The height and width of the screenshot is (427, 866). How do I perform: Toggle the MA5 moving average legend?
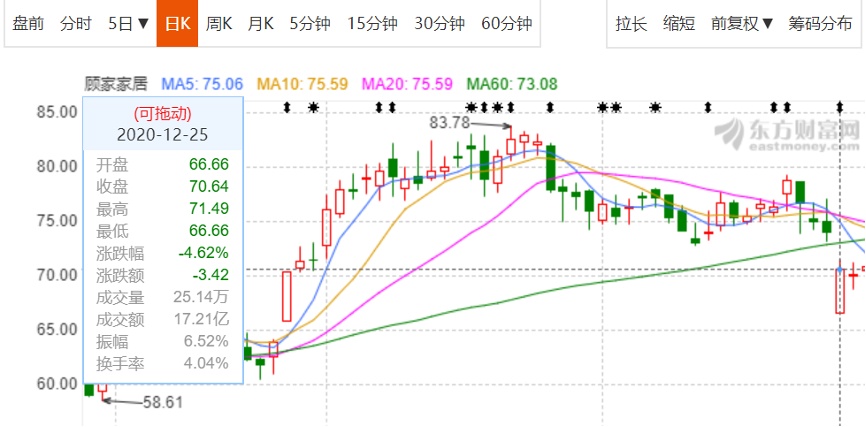click(203, 84)
